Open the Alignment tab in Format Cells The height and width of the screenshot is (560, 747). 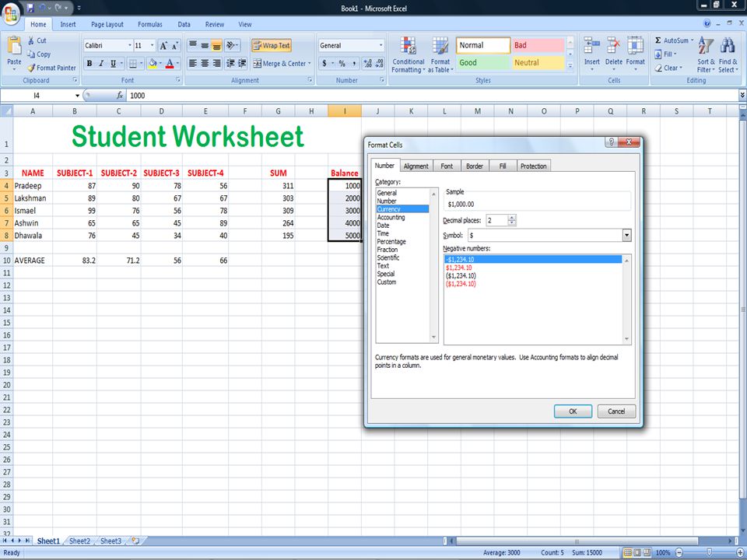(416, 166)
